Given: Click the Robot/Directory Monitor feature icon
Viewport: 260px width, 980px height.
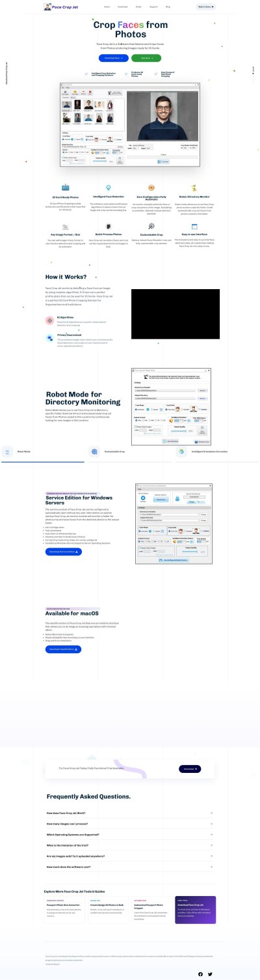Looking at the screenshot, I should (x=194, y=188).
